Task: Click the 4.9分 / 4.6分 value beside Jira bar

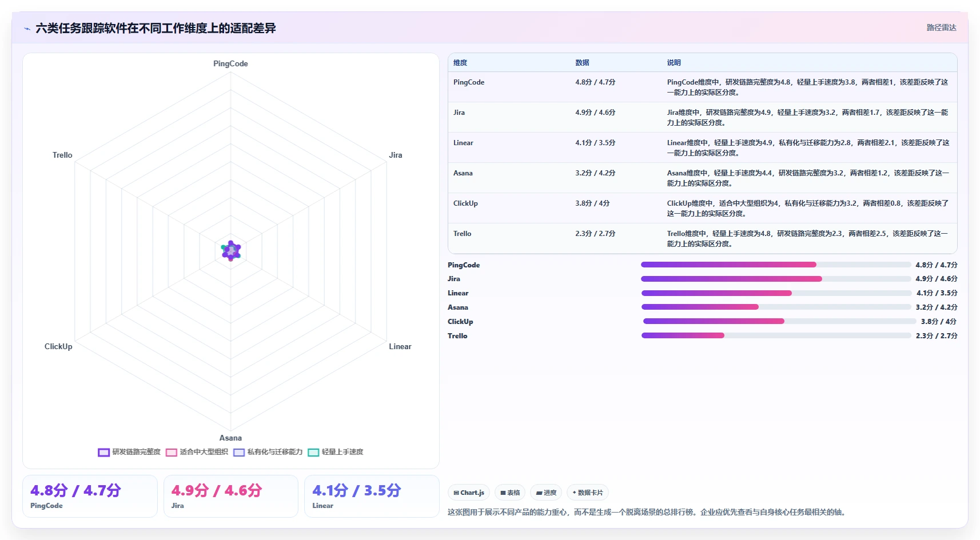Action: (936, 279)
